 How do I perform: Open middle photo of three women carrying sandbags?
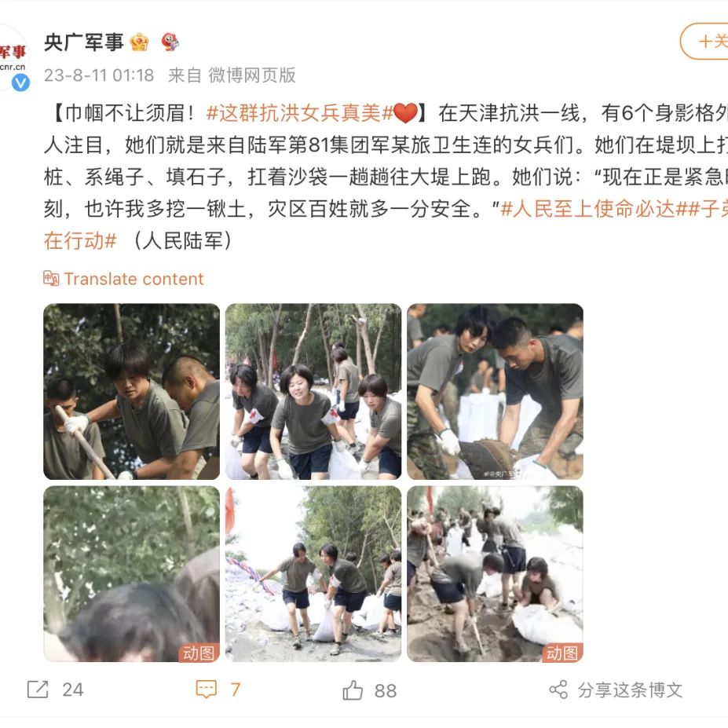tap(313, 391)
